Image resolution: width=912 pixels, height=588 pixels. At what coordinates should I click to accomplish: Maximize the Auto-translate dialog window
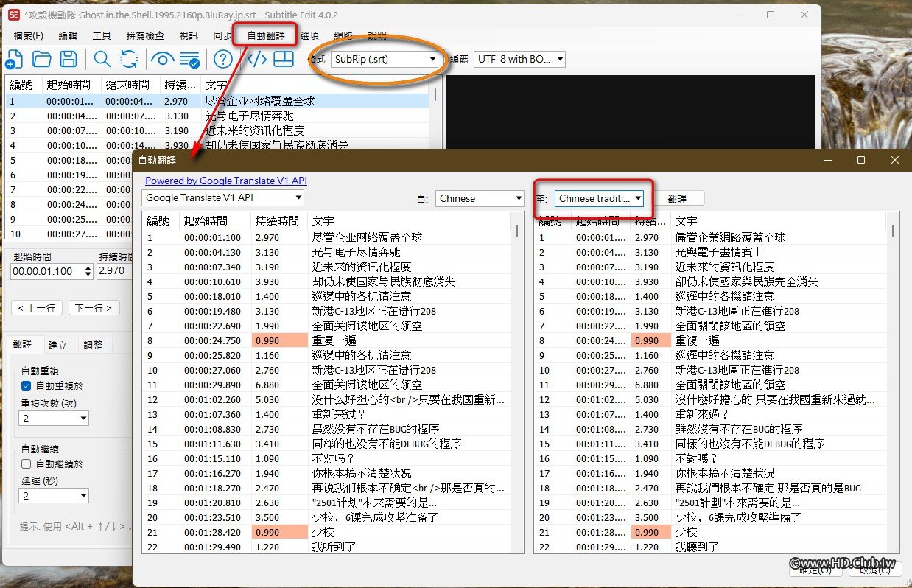click(x=860, y=160)
